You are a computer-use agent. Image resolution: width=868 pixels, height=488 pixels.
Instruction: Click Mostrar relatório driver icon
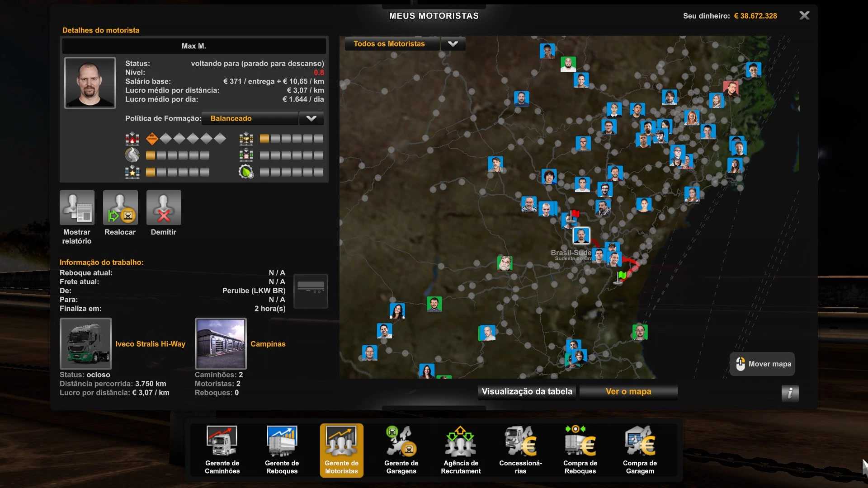tap(77, 208)
